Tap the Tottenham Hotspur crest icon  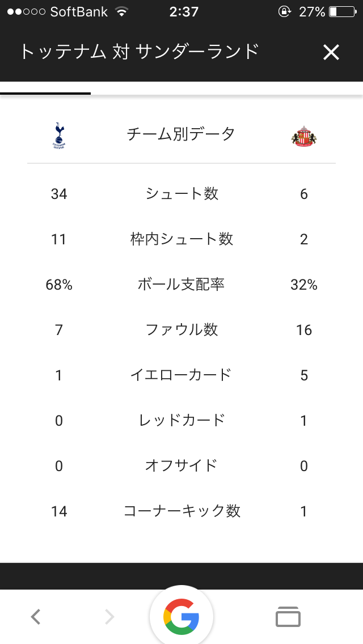coord(59,135)
